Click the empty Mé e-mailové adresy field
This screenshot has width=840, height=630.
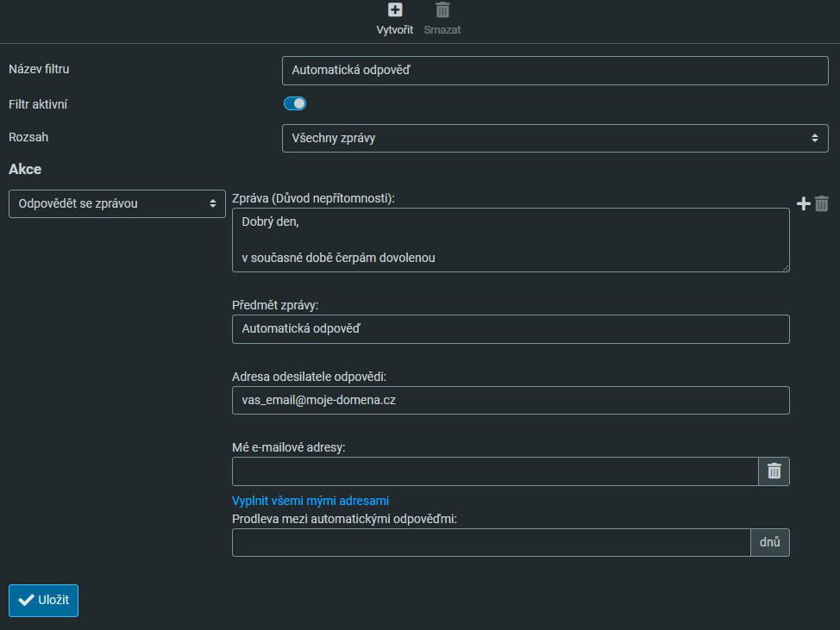point(495,471)
